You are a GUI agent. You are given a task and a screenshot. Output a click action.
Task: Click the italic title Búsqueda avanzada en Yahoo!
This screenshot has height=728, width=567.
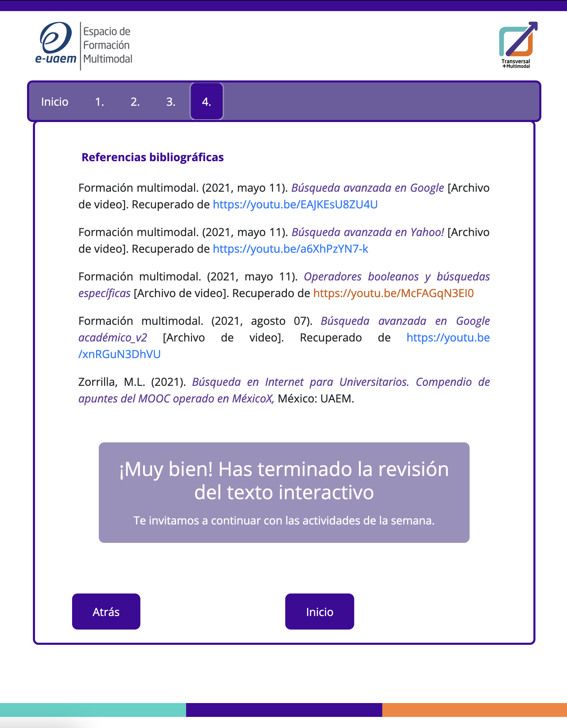pyautogui.click(x=368, y=232)
